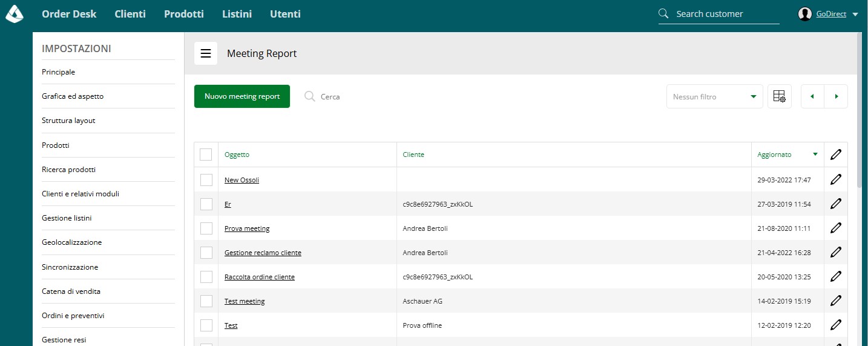Viewport: 868px width, 346px height.
Task: Open the Raccolta ordine cliente link
Action: coord(260,277)
